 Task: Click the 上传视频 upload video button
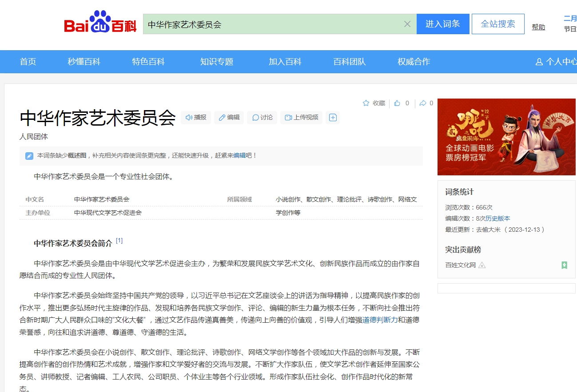coord(301,118)
